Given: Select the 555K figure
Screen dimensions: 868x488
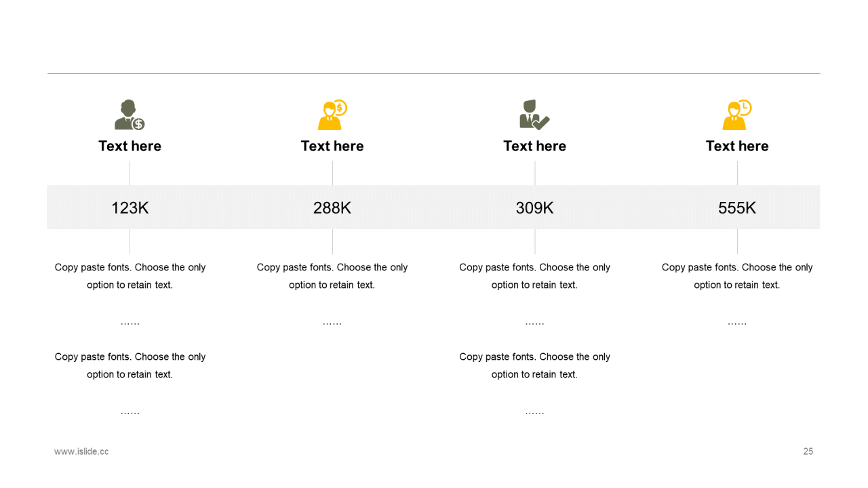Looking at the screenshot, I should coord(737,208).
